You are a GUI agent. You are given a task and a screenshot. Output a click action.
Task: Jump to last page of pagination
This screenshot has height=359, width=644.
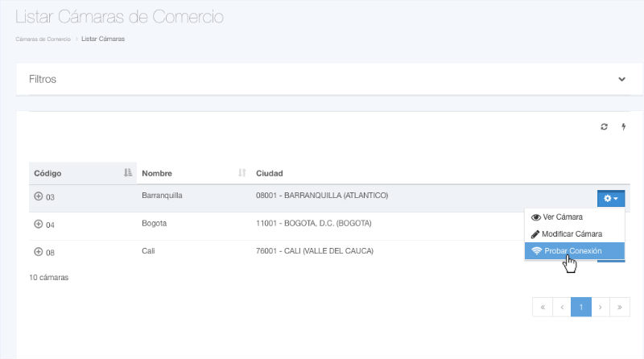pos(620,307)
